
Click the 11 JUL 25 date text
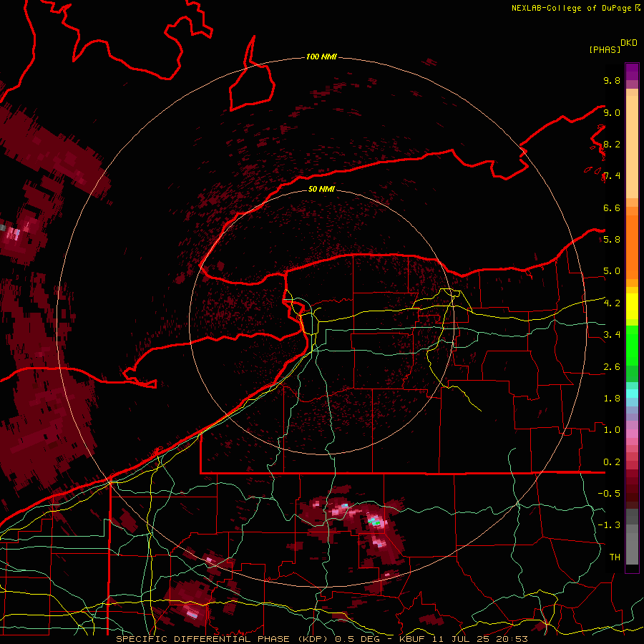tap(462, 639)
